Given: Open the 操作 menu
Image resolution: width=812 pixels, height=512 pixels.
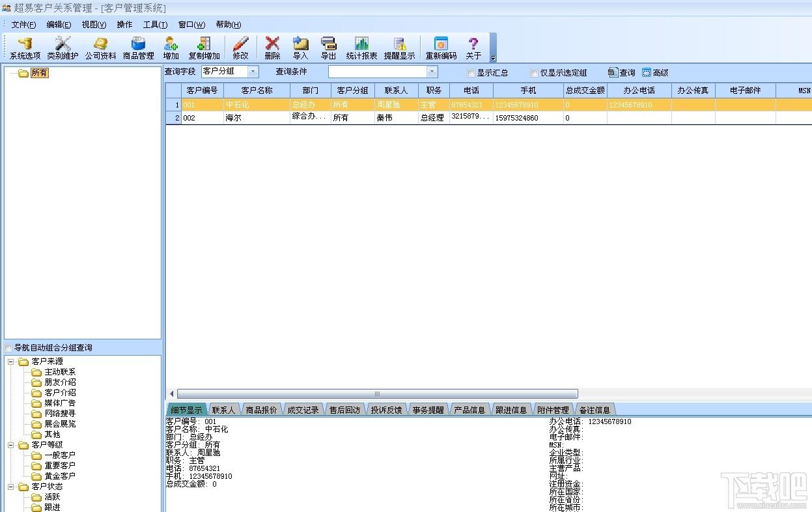Looking at the screenshot, I should [x=124, y=25].
